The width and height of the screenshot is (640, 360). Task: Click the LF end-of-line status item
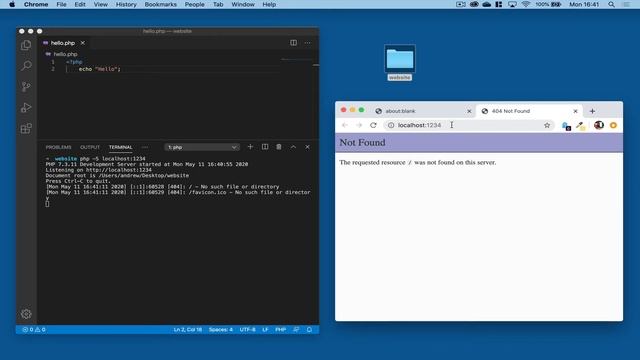(265, 329)
